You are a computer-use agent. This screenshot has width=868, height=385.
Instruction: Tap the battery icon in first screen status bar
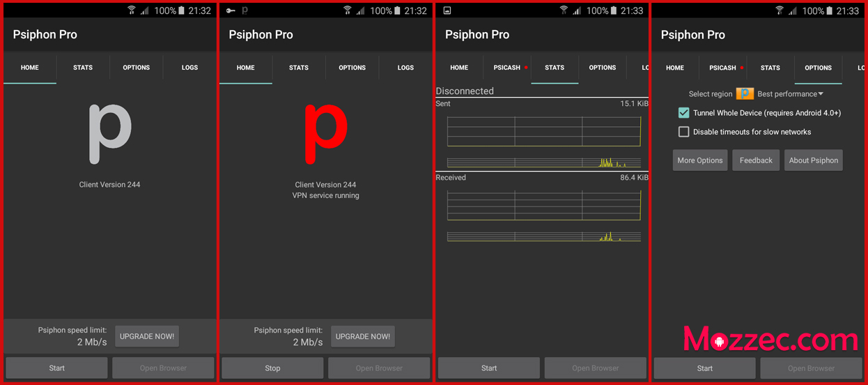pos(181,11)
